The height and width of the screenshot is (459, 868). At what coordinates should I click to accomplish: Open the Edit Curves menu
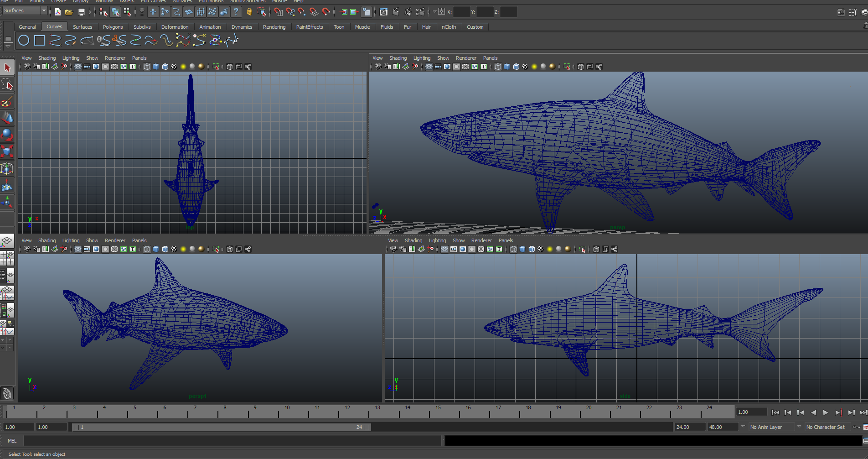pos(153,1)
